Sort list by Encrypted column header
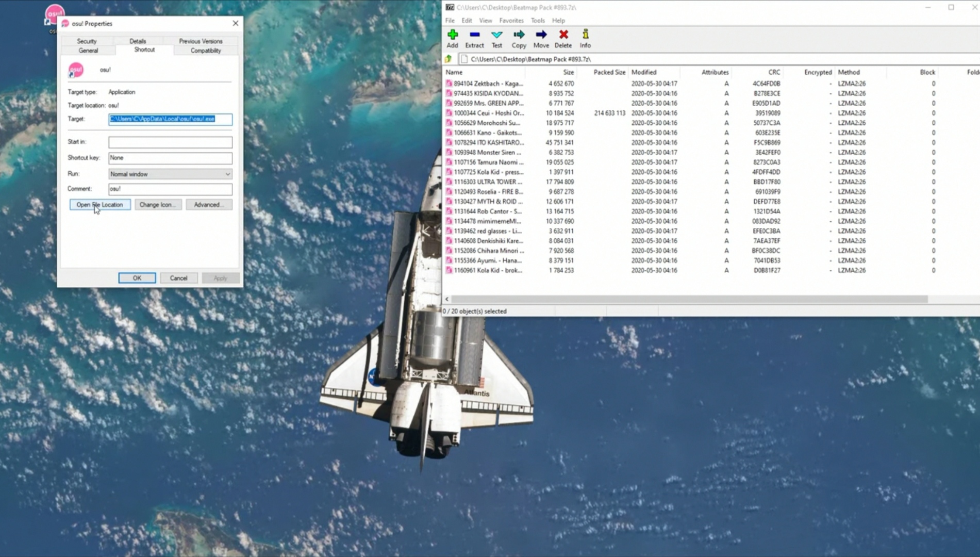This screenshot has height=557, width=980. 808,72
